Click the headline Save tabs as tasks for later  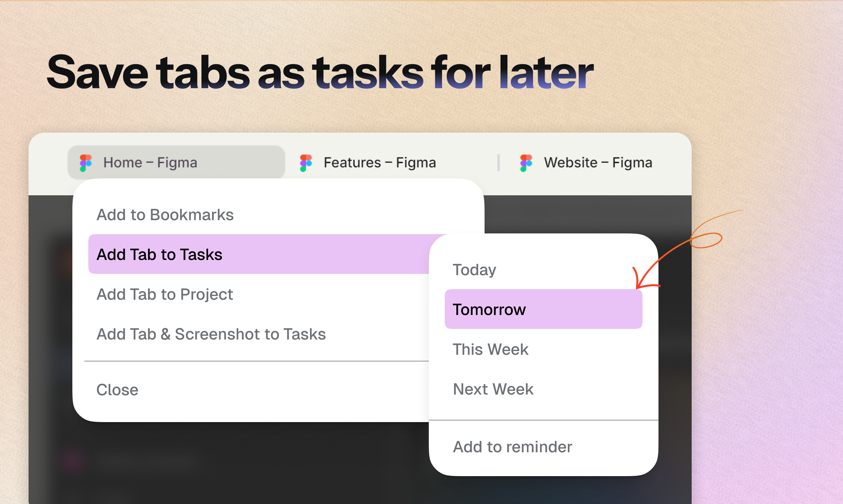point(320,73)
